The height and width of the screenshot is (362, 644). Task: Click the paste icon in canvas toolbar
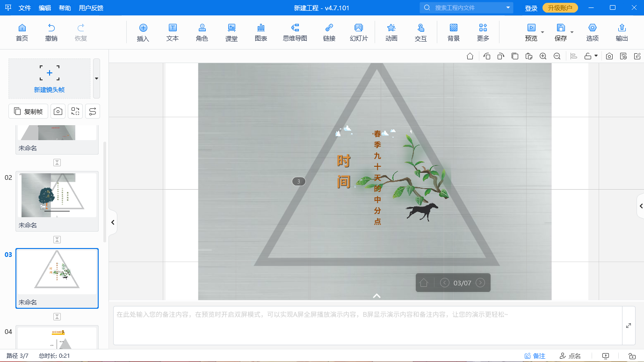pos(529,56)
